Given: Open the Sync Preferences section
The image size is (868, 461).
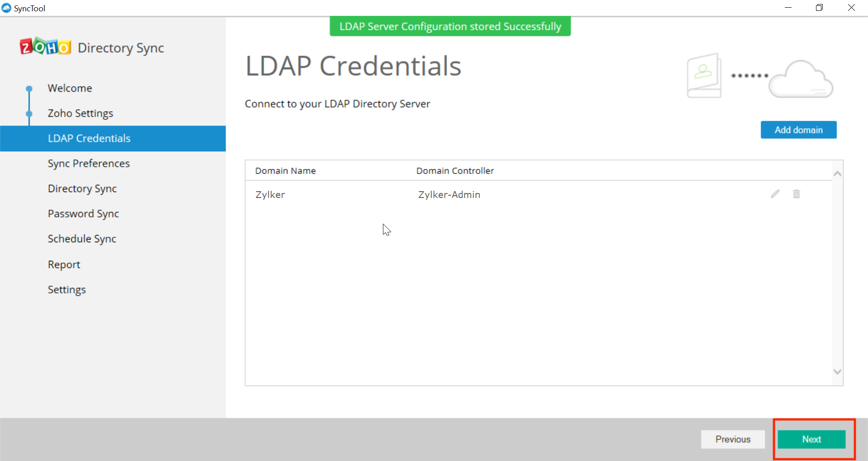Looking at the screenshot, I should pyautogui.click(x=89, y=163).
